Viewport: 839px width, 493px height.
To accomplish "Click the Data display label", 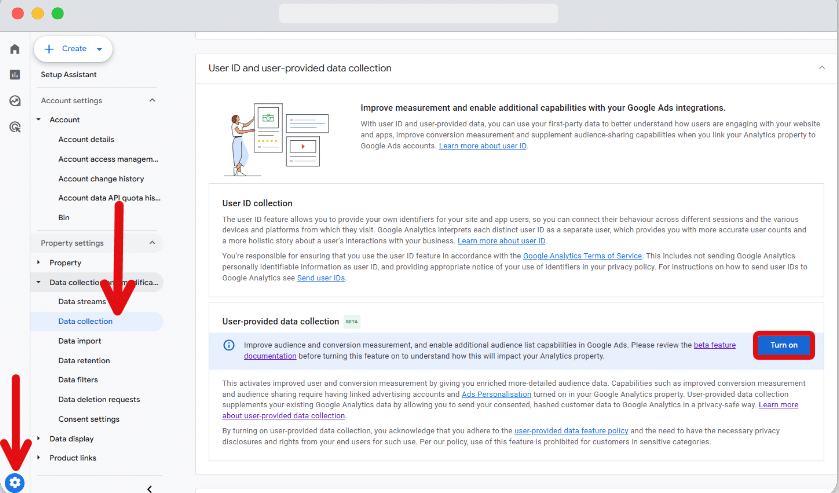I will [x=72, y=438].
